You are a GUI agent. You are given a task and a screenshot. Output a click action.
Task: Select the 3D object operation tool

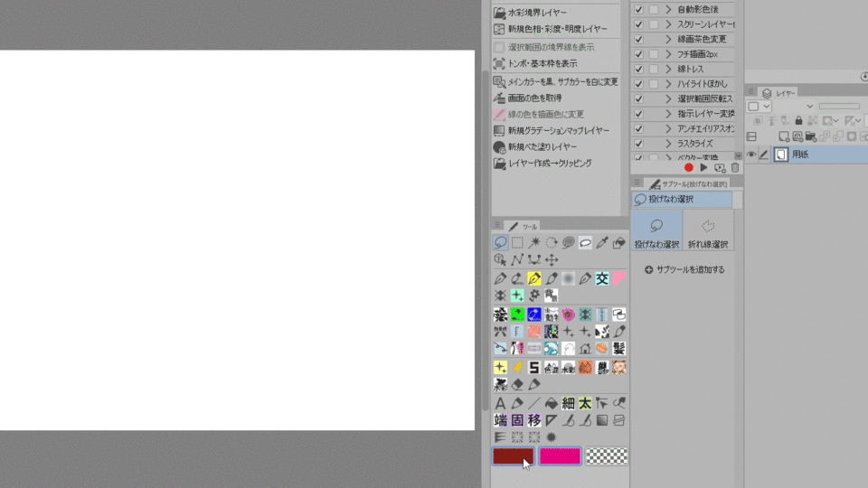(x=500, y=259)
